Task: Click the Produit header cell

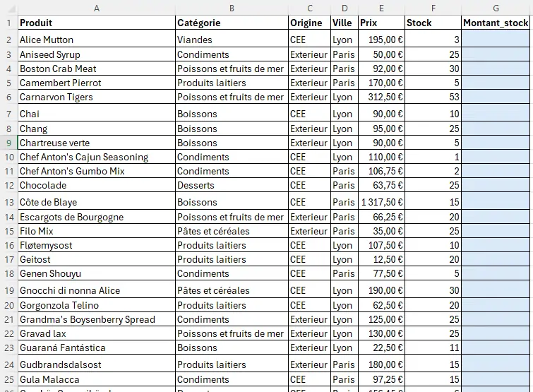Action: tap(97, 23)
